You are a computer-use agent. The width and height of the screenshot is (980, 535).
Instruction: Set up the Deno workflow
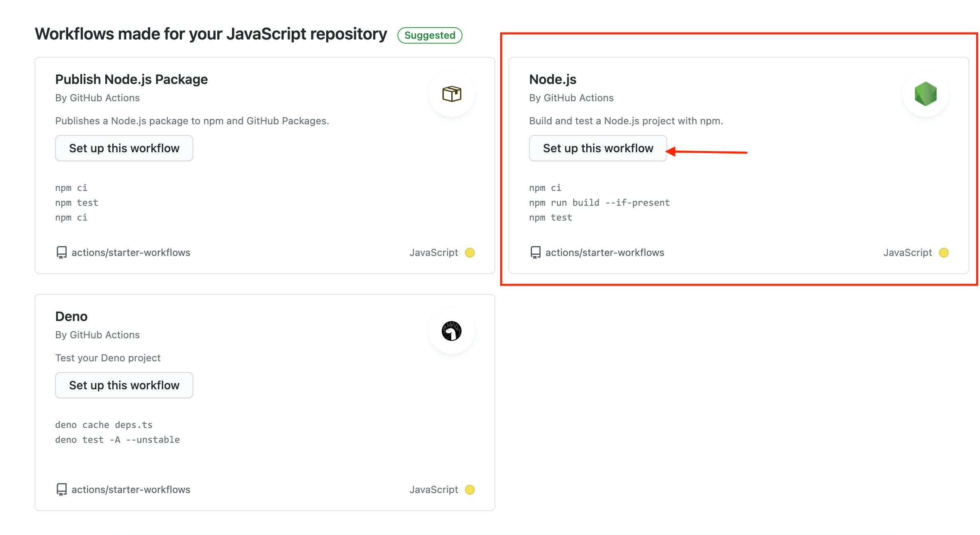(x=124, y=385)
